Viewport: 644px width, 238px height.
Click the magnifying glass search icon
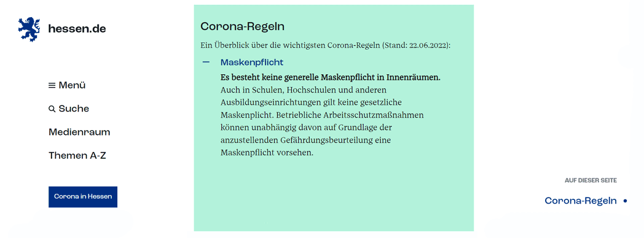pyautogui.click(x=52, y=109)
